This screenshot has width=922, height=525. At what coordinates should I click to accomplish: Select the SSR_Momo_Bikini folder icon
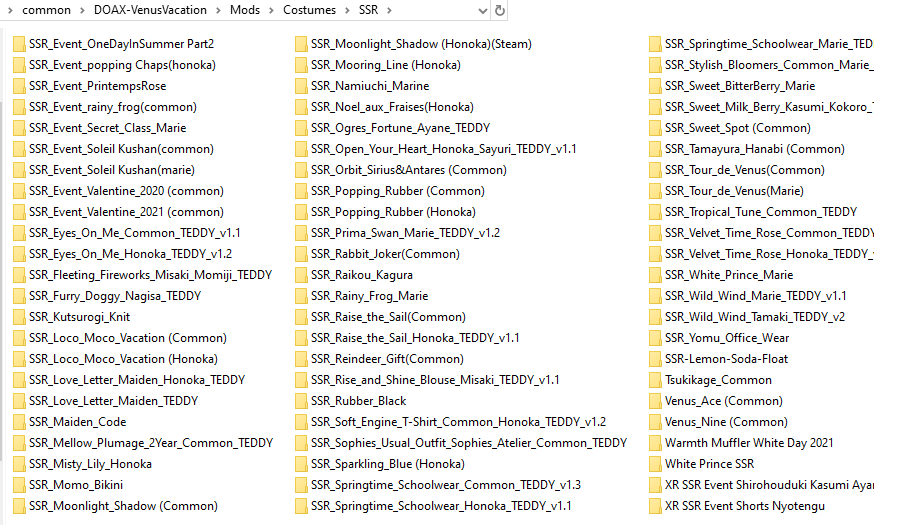pos(19,485)
